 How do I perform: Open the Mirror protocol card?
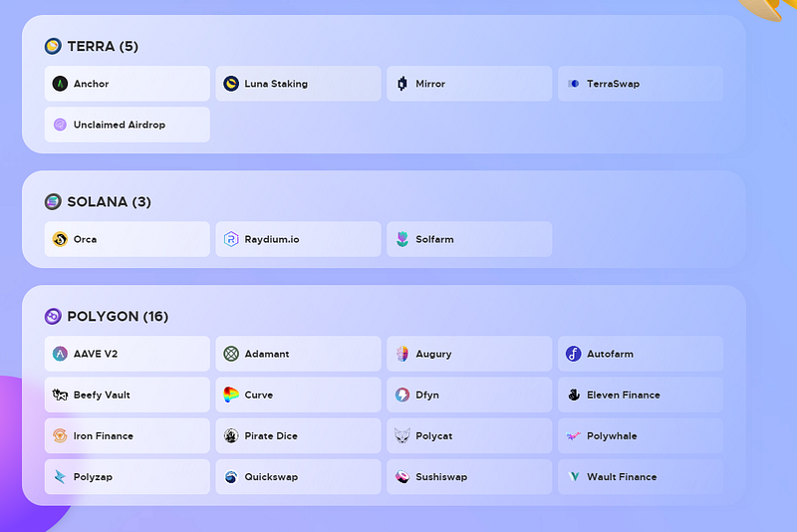[x=469, y=84]
